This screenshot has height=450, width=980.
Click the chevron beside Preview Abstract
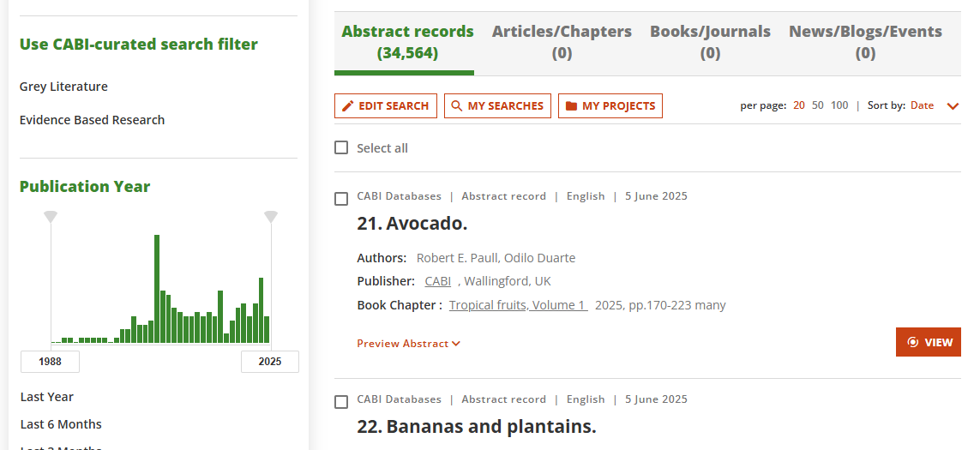click(456, 343)
